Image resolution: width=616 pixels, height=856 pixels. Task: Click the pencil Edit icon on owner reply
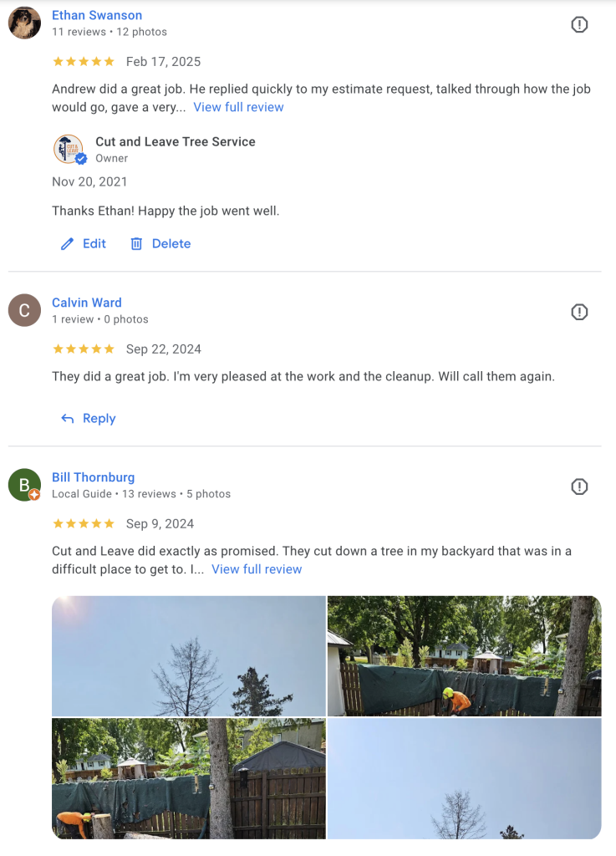coord(68,244)
